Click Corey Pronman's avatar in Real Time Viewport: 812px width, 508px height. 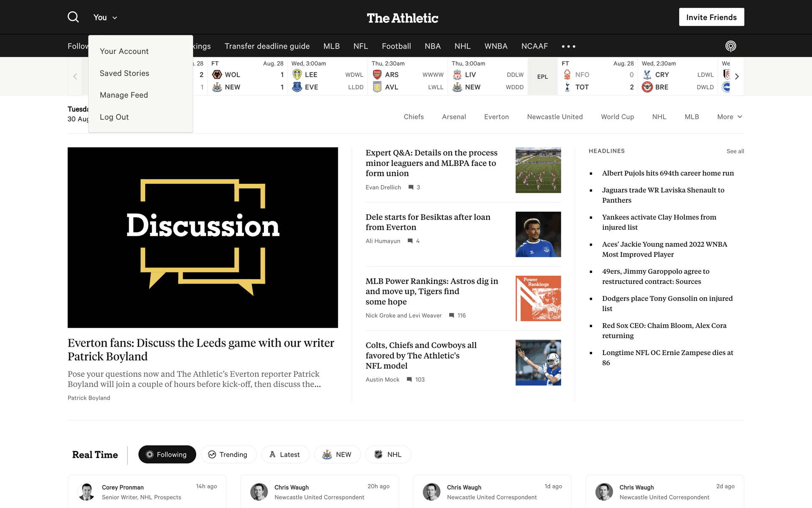coord(86,492)
